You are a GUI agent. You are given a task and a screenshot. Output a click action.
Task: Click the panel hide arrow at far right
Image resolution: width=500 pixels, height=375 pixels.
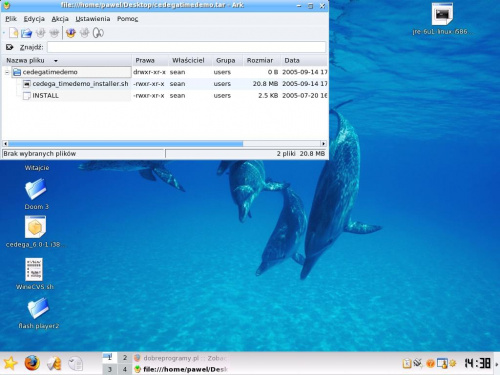click(497, 364)
